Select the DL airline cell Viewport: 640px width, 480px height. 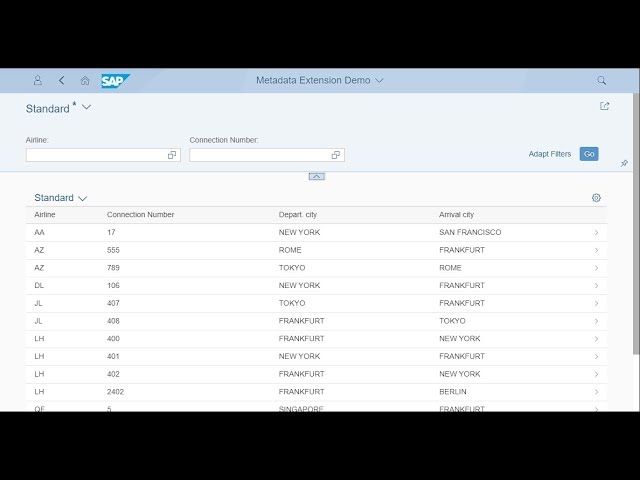click(x=39, y=285)
